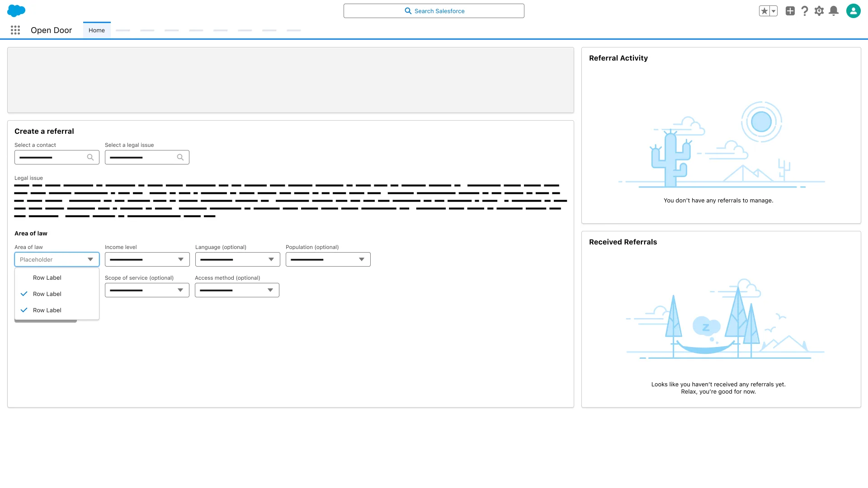Click the Select a legal issue field
Viewport: 868px width, 488px height.
tap(147, 157)
